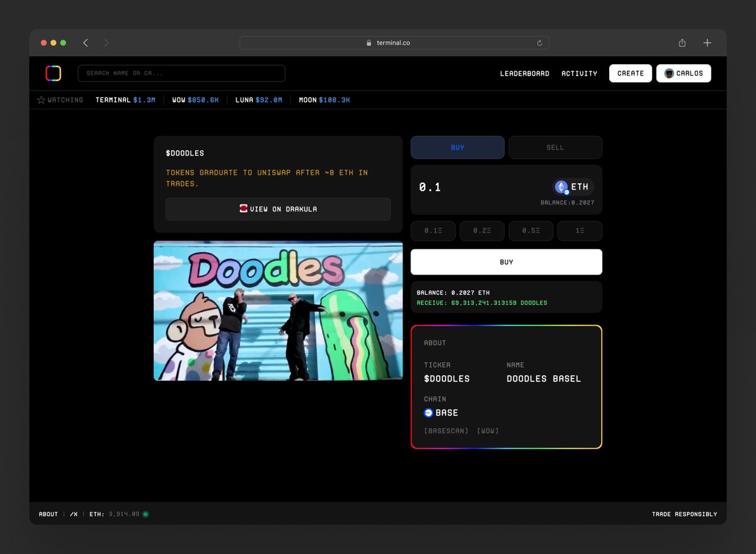Screen dimensions: 756x554
Task: Select LUNA $92.0M in watch ticker
Action: (x=259, y=100)
